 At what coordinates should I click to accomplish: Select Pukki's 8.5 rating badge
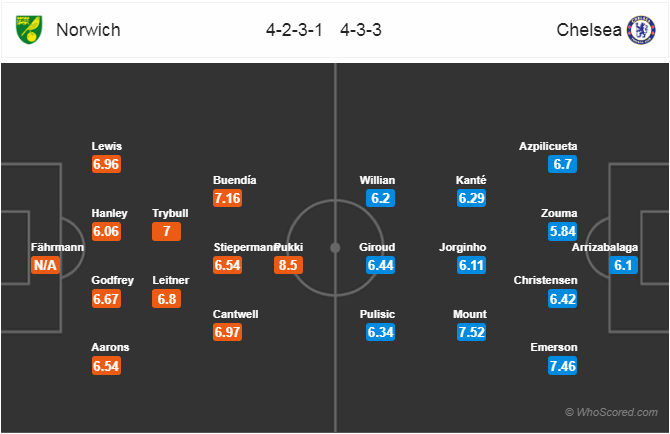point(288,265)
